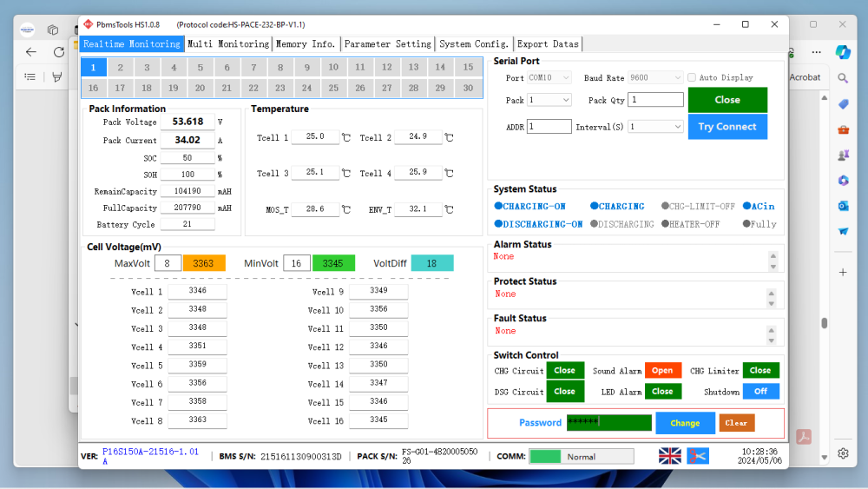Screen dimensions: 868x489
Task: Switch to Multi Monitoring tab
Action: click(228, 43)
